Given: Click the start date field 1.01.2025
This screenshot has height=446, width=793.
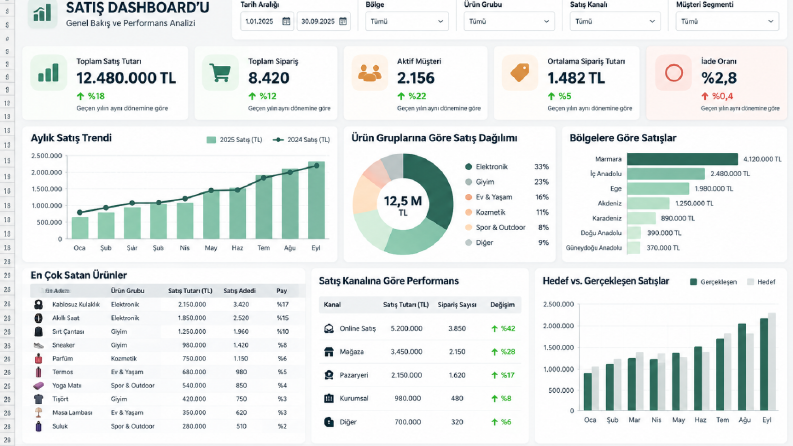Looking at the screenshot, I should coord(268,21).
